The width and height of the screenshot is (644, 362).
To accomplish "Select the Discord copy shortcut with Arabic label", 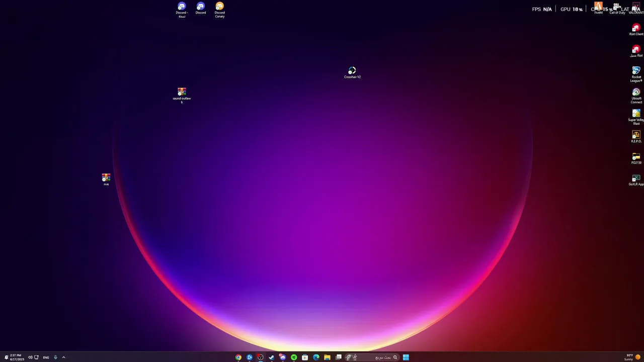I will pyautogui.click(x=182, y=10).
